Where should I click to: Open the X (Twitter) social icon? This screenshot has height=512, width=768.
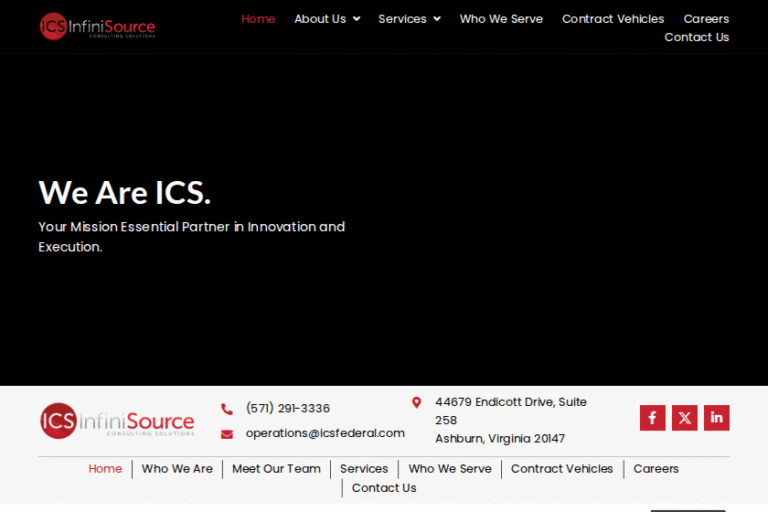point(684,418)
